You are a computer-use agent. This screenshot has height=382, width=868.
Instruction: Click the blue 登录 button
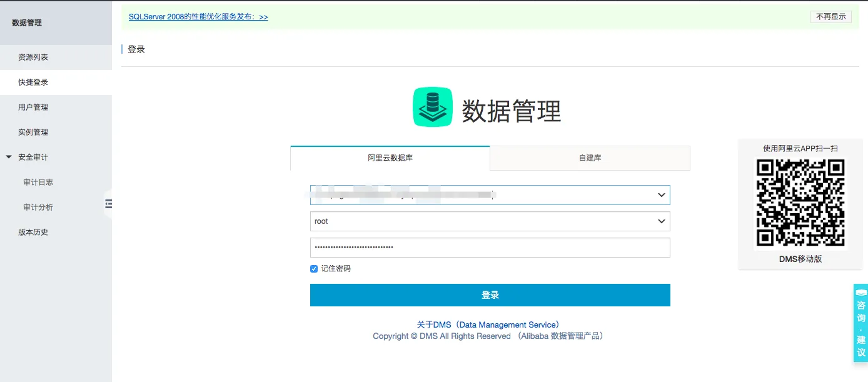(490, 295)
